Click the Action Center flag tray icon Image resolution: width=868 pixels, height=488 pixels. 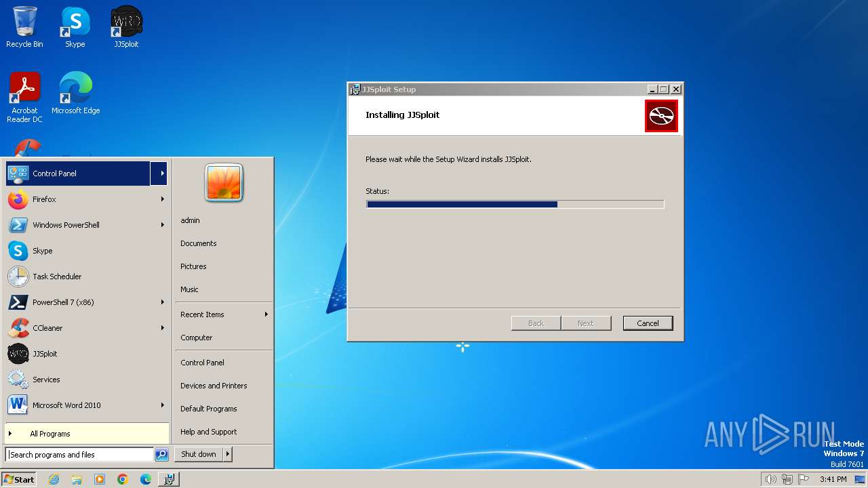coord(804,479)
